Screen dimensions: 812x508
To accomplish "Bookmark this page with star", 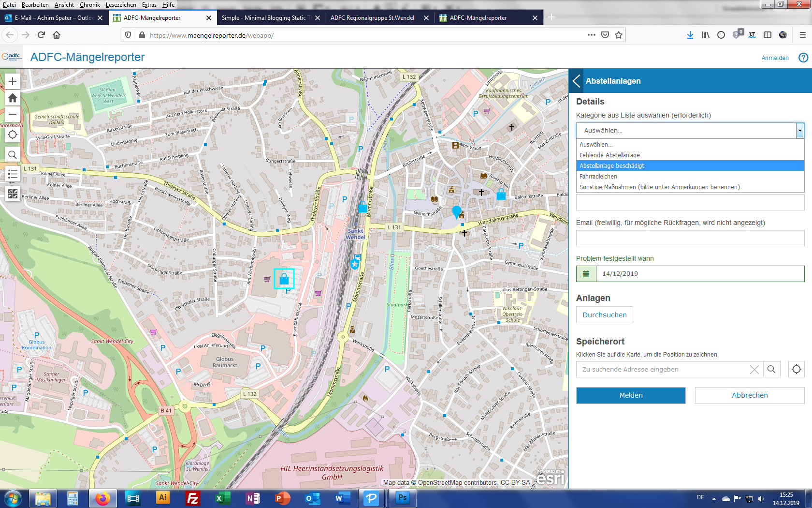I will pos(618,35).
